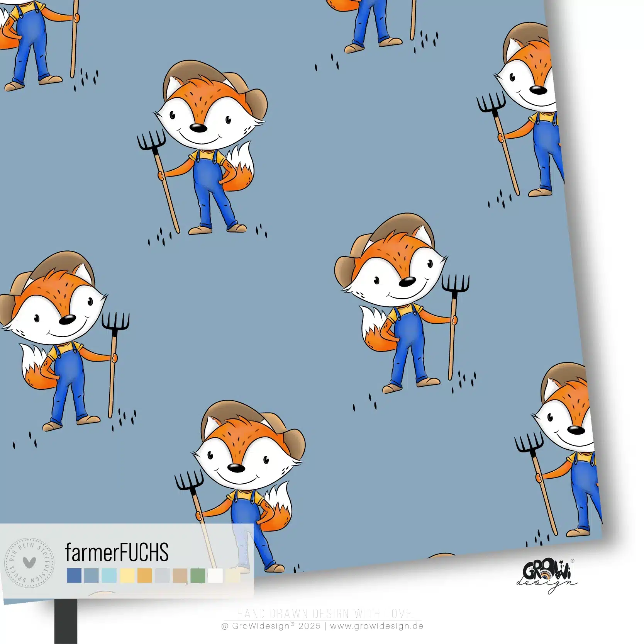Select the dark blue color swatch
This screenshot has height=644, width=644.
click(74, 575)
